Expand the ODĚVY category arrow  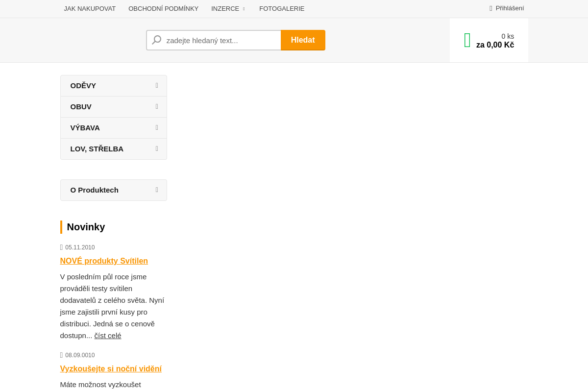(157, 86)
